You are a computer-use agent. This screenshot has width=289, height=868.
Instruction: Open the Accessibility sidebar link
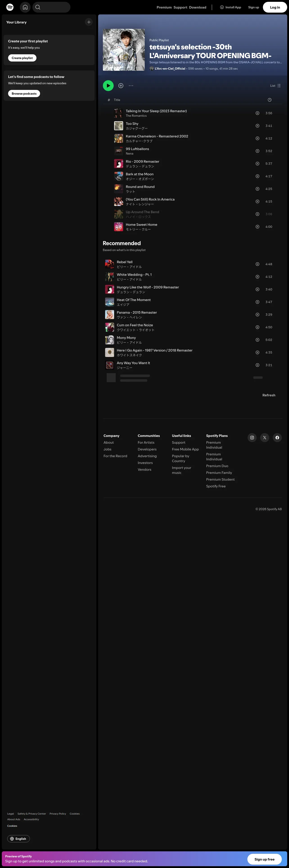(x=31, y=820)
